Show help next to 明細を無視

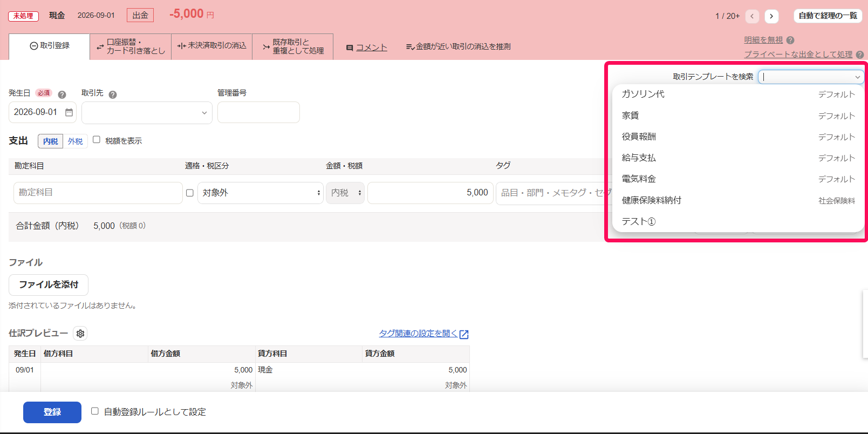[790, 40]
